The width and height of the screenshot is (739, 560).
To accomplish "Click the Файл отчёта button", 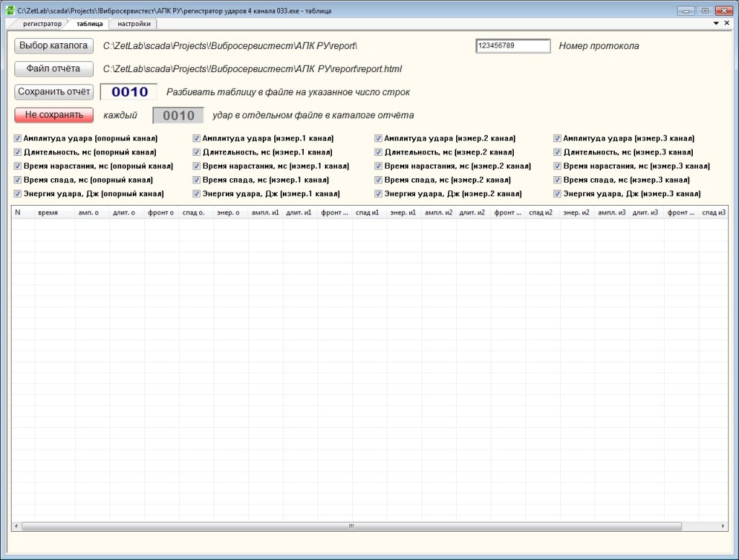I will tap(53, 69).
